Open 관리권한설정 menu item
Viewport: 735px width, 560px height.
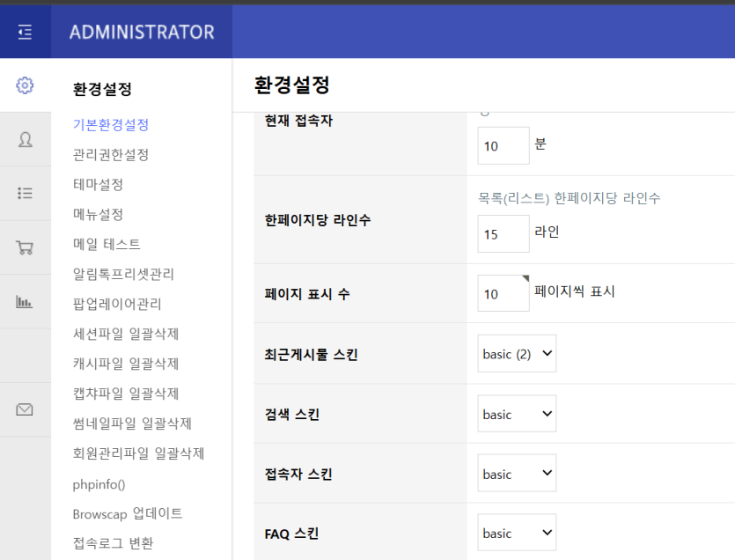(111, 155)
